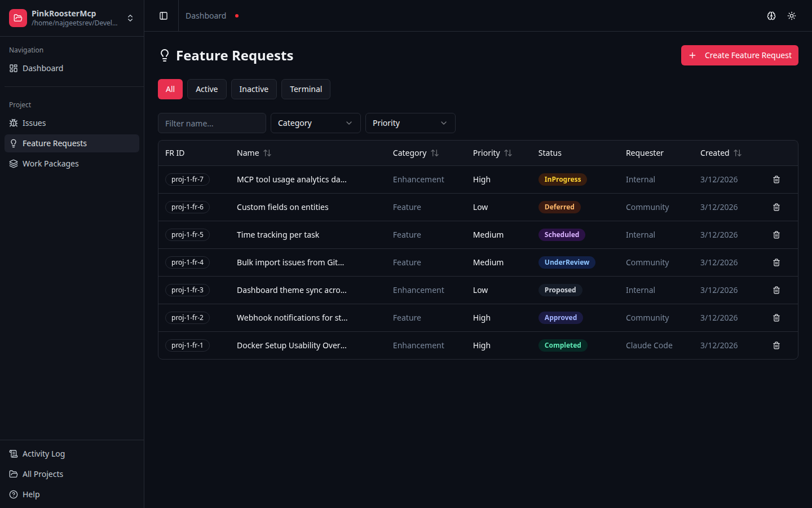Delete proj-1-fr-1 with trash icon
Image resolution: width=812 pixels, height=508 pixels.
coord(776,345)
